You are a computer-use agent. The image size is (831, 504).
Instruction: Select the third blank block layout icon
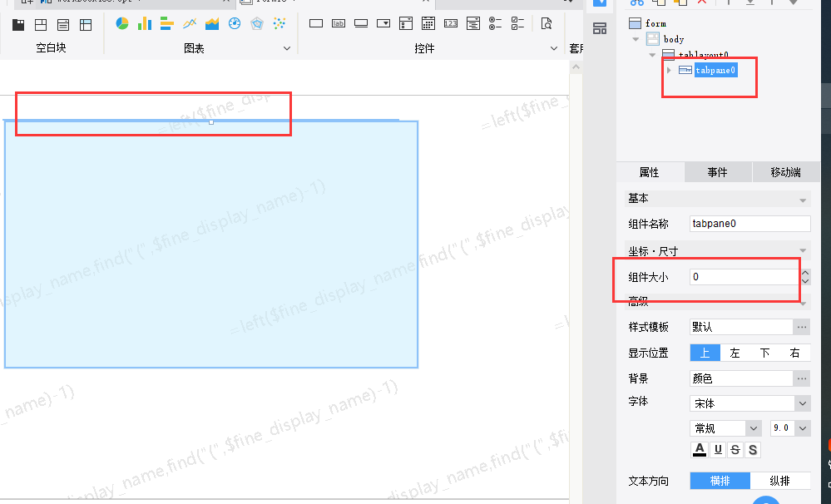(x=63, y=24)
